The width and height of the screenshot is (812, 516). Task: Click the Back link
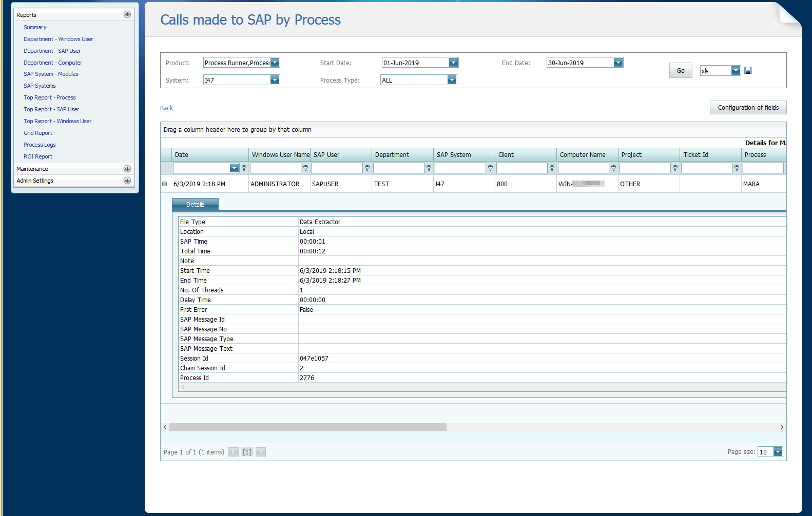[x=167, y=108]
